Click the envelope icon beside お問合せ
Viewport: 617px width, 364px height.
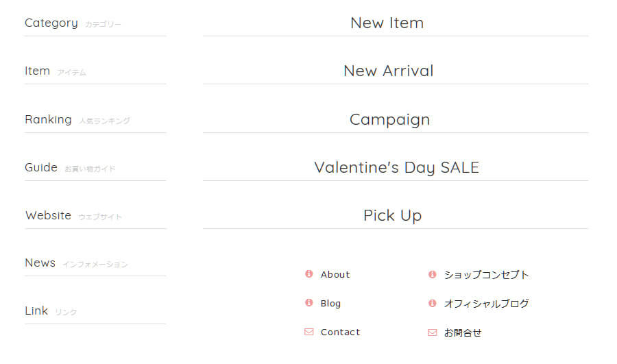pos(432,332)
